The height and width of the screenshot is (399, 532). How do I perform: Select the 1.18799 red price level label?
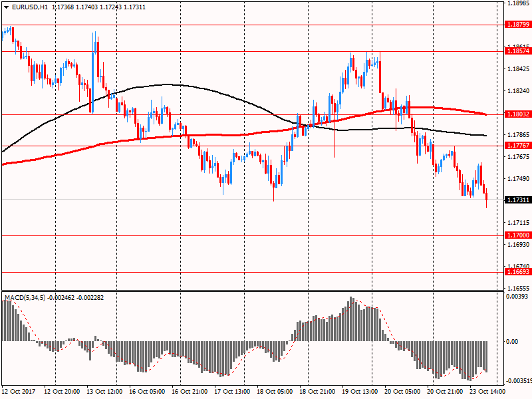pyautogui.click(x=518, y=25)
